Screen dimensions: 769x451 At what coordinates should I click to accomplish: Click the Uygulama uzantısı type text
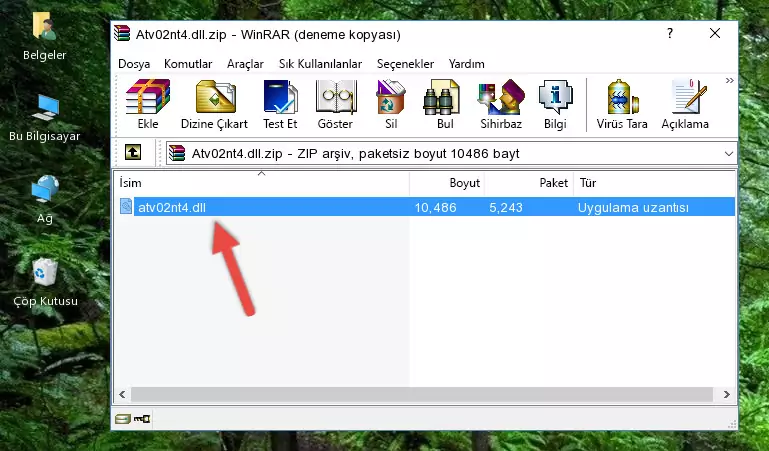[633, 207]
